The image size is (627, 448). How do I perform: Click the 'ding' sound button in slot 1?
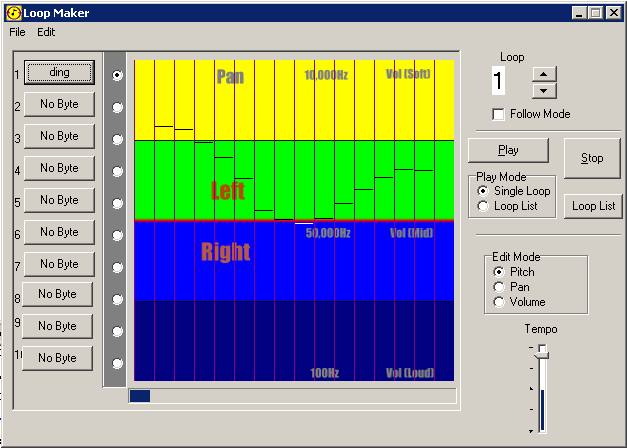click(x=59, y=72)
